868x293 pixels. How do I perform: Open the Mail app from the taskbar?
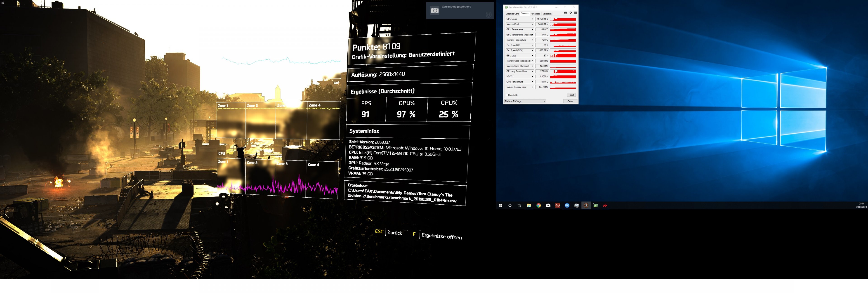[548, 205]
